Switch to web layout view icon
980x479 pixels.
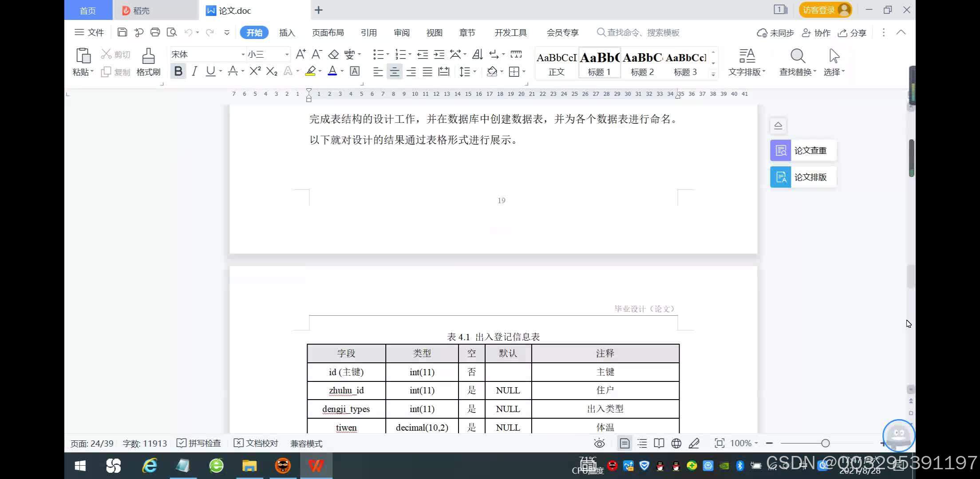tap(676, 443)
